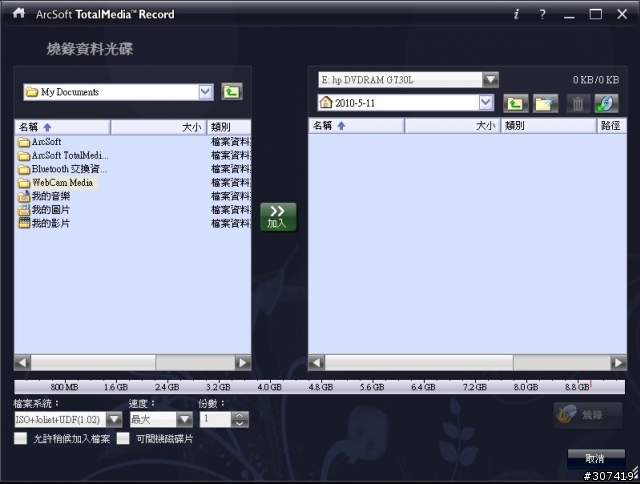The image size is (640, 484).
Task: Go to the home screen icon
Action: click(19, 13)
